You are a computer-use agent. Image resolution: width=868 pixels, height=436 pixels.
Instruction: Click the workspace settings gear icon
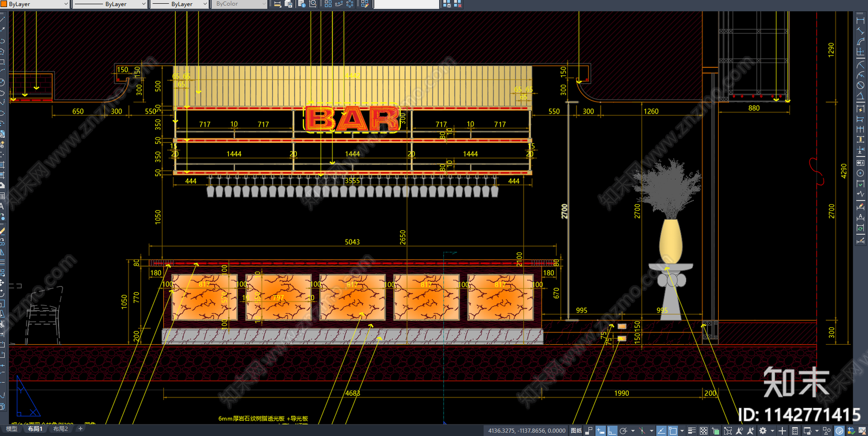[x=763, y=431]
